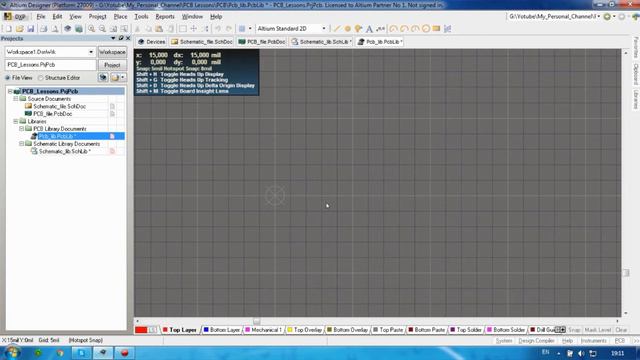640x360 pixels.
Task: Collapse the PCB Library Documents node
Action: (x=22, y=129)
